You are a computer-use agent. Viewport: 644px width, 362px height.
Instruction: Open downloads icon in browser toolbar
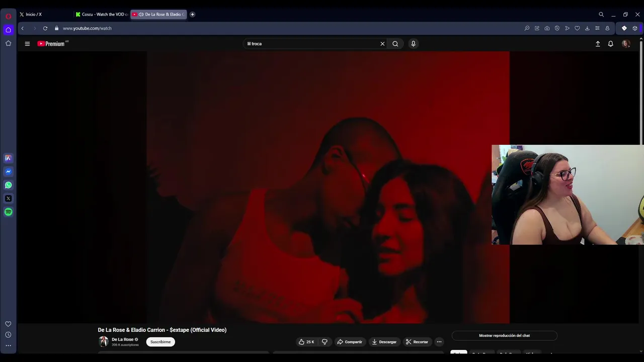click(587, 28)
